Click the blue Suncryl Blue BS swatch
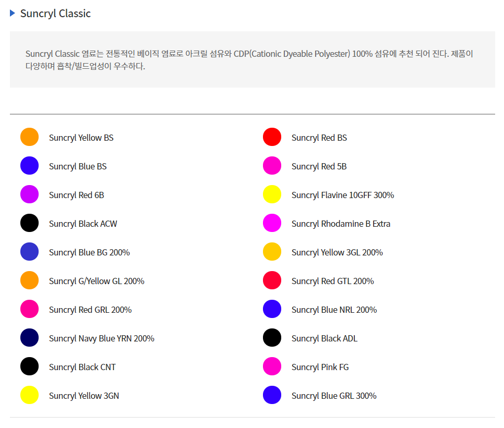 (x=29, y=166)
